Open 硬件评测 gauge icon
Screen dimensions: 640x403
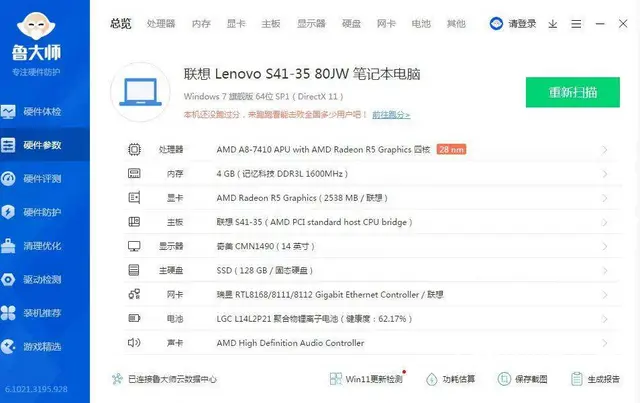pos(8,178)
